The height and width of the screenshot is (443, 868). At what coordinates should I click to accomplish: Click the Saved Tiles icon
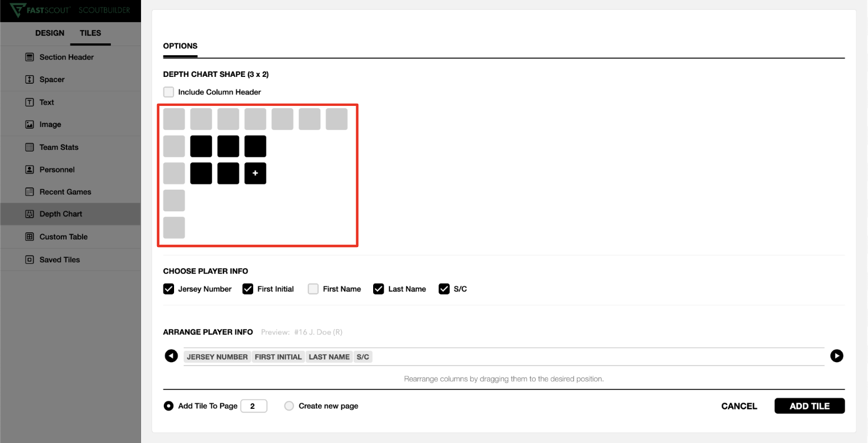click(30, 260)
